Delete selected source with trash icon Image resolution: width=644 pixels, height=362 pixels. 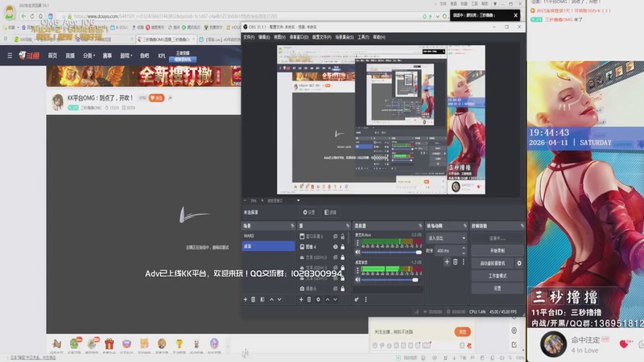pos(309,299)
